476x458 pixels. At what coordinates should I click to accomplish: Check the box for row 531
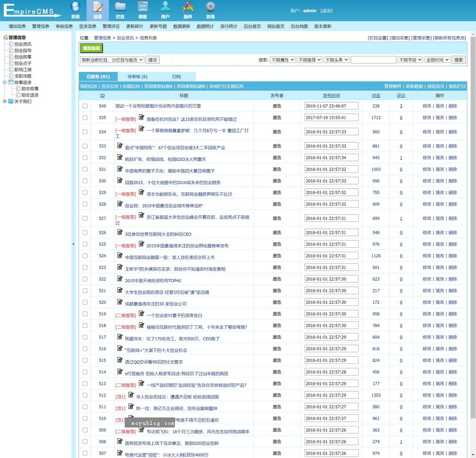(85, 169)
